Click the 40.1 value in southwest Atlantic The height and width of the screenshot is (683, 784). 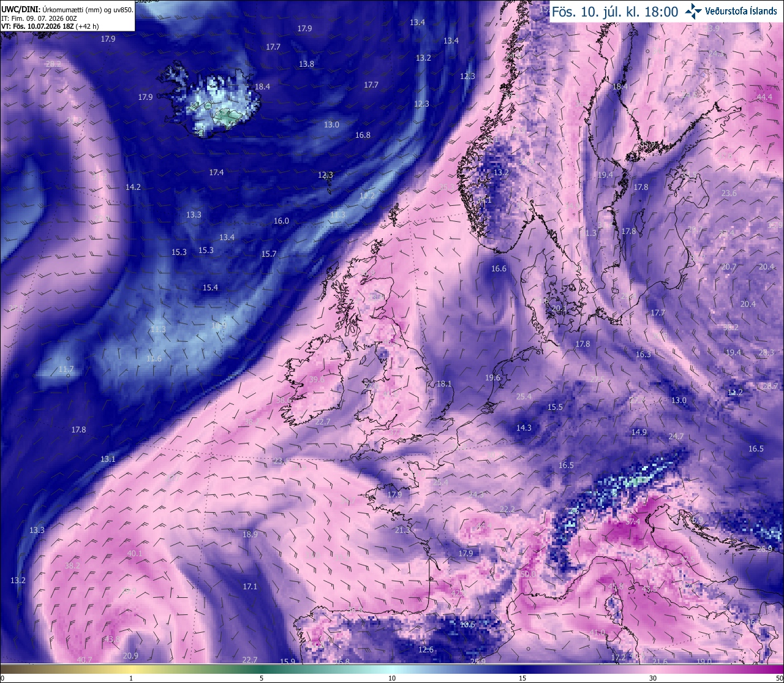pos(135,553)
